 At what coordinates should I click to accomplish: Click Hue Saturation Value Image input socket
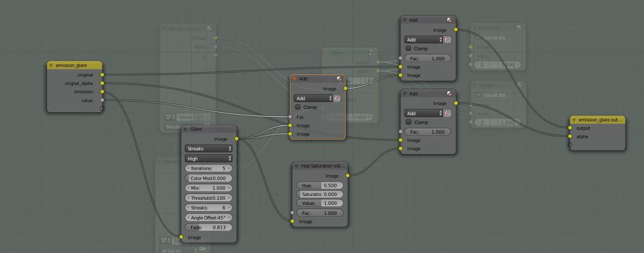click(292, 221)
